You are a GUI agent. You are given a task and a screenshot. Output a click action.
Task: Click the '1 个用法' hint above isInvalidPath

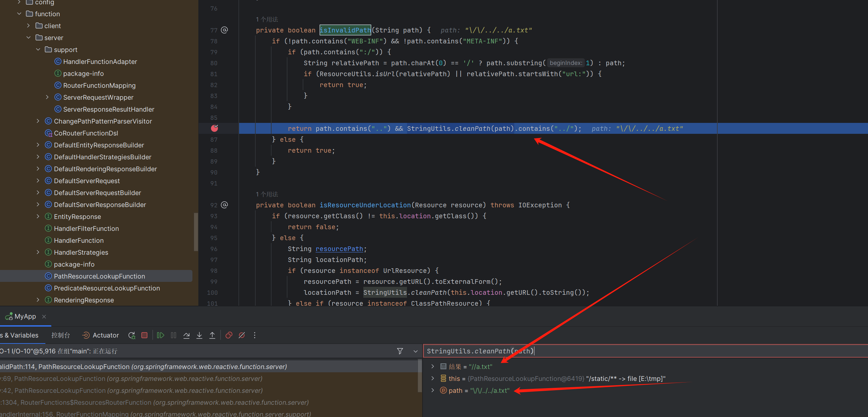coord(267,19)
